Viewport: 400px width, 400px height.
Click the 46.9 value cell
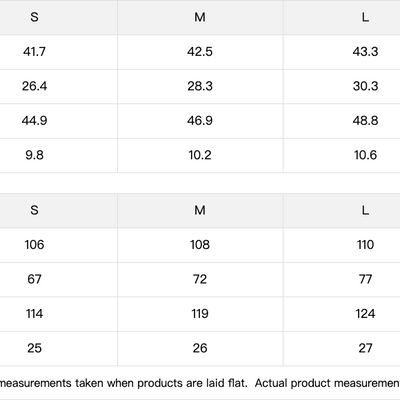[200, 121]
